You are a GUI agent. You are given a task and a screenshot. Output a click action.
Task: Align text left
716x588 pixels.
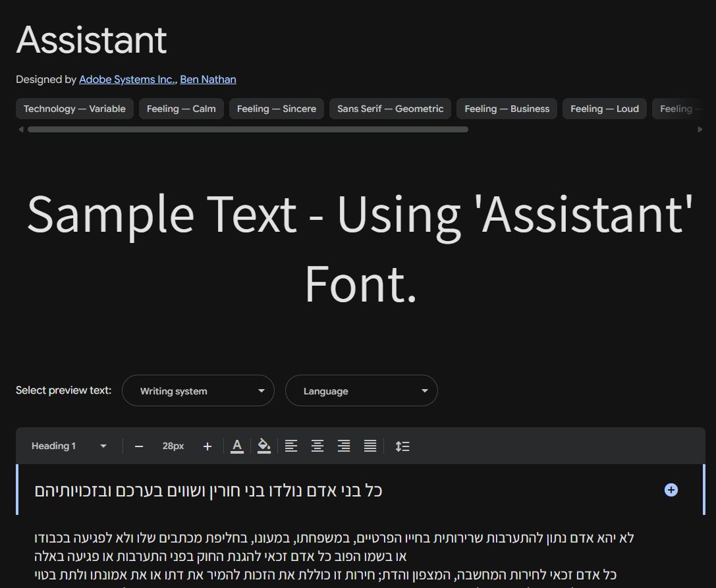[x=291, y=446]
